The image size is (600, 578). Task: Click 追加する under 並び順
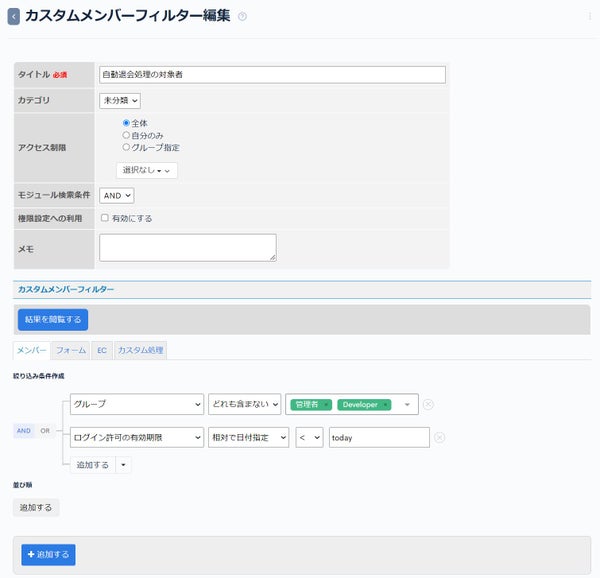pos(36,508)
